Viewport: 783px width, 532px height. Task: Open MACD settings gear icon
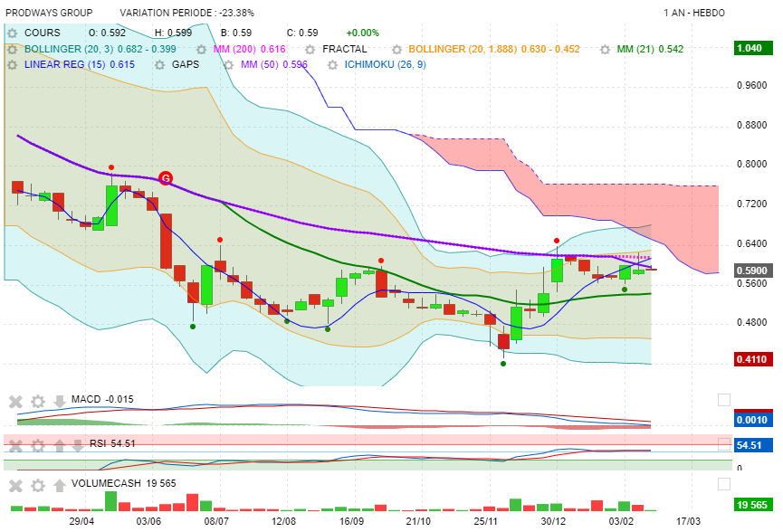point(38,401)
